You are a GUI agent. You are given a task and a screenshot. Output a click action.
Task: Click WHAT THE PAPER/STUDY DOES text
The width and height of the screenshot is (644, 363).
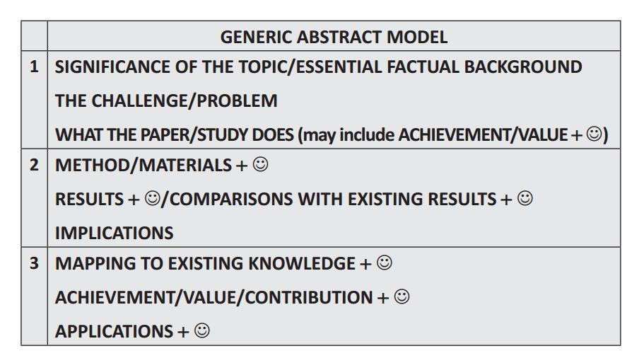click(175, 135)
